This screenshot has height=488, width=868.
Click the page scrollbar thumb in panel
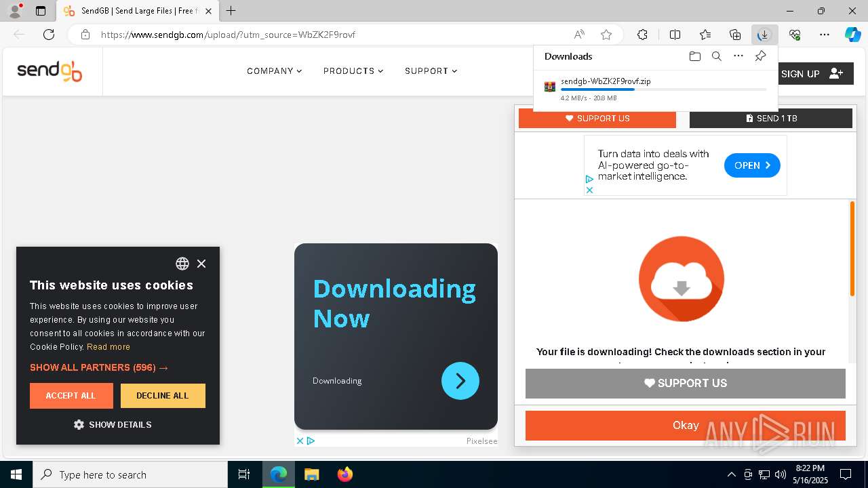(x=852, y=248)
